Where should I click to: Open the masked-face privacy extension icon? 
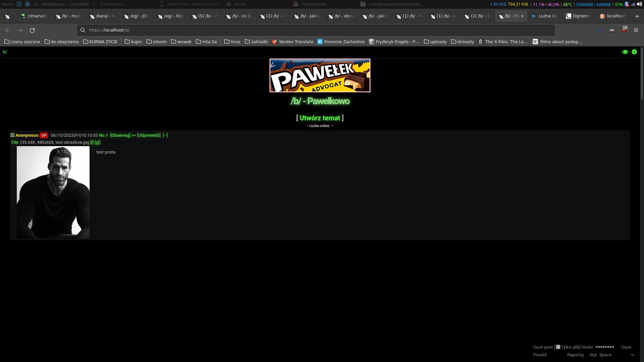pyautogui.click(x=612, y=30)
